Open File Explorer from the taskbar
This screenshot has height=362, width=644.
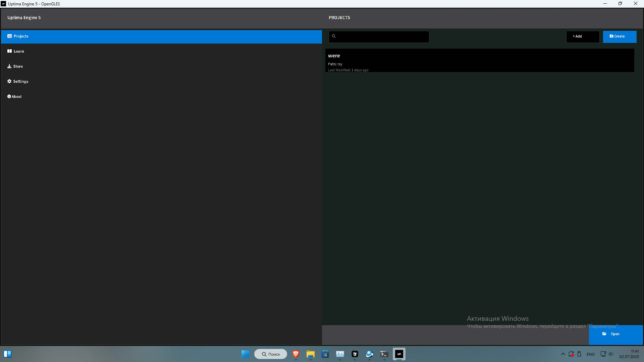pos(311,354)
